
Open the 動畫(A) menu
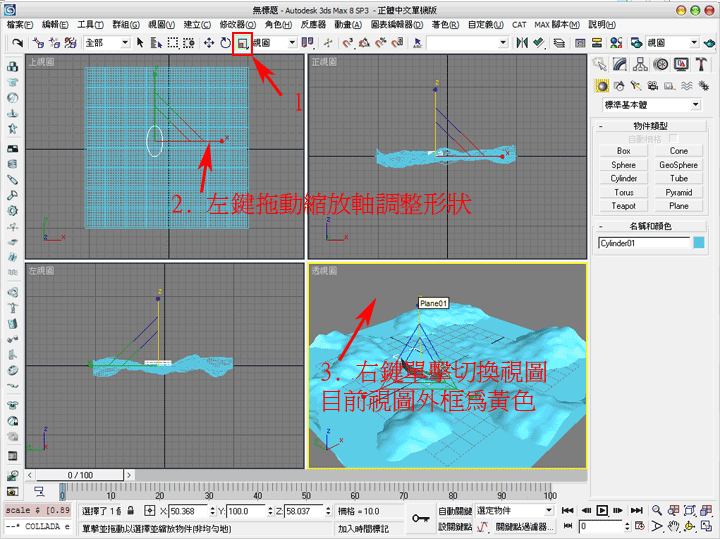(x=348, y=25)
